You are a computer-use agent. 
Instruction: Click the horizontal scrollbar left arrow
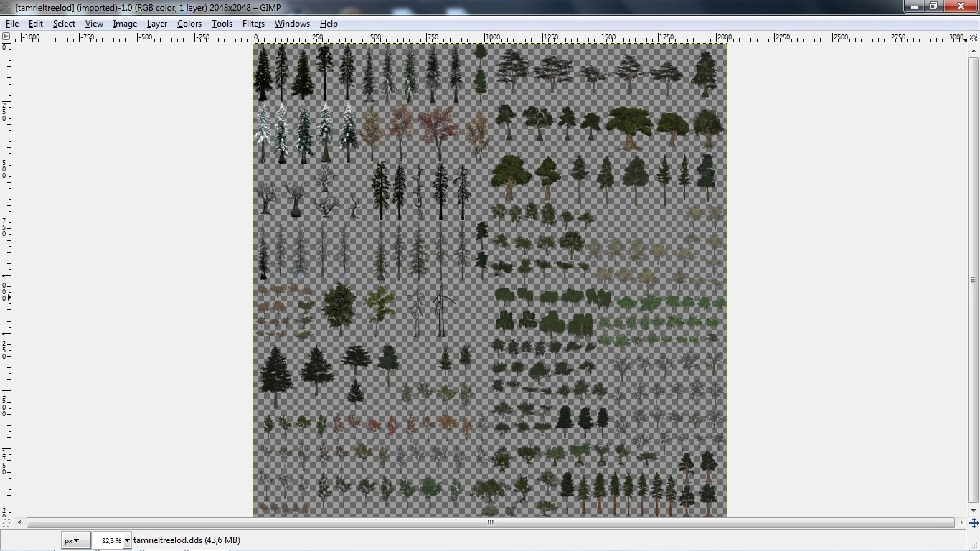19,522
